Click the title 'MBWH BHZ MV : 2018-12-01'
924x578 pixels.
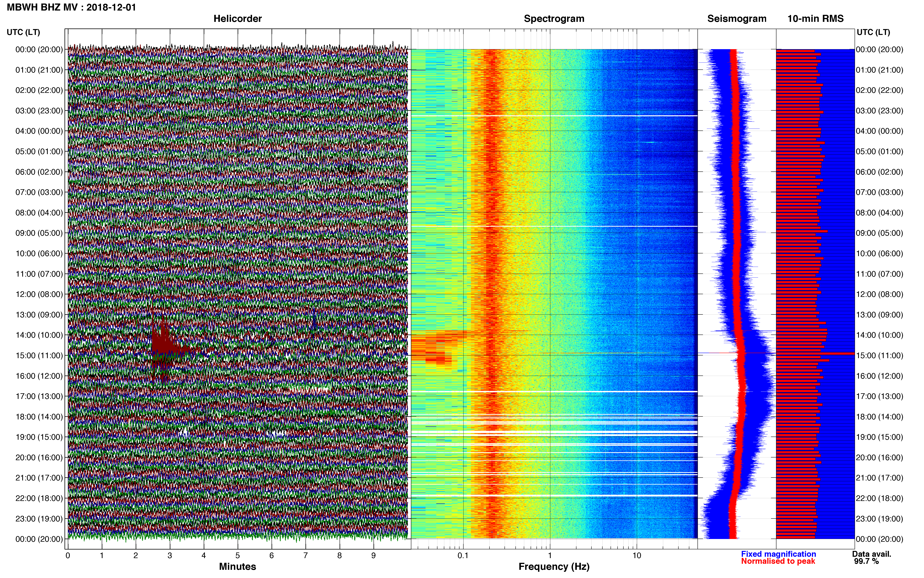click(71, 7)
